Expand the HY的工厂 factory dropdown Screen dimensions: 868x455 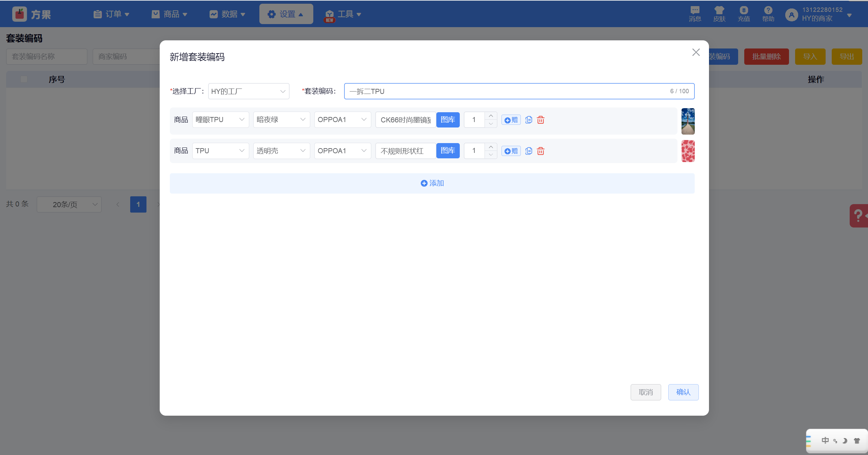pos(249,91)
